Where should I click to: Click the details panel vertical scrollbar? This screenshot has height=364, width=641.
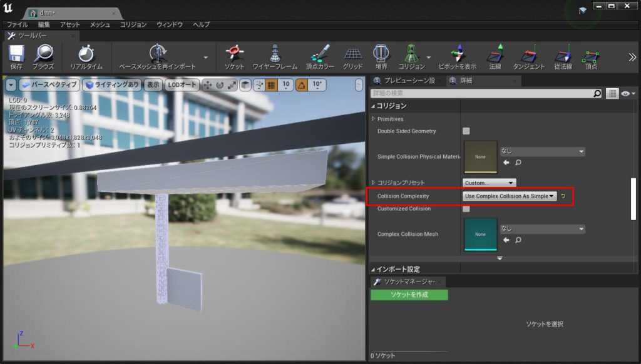coord(633,198)
